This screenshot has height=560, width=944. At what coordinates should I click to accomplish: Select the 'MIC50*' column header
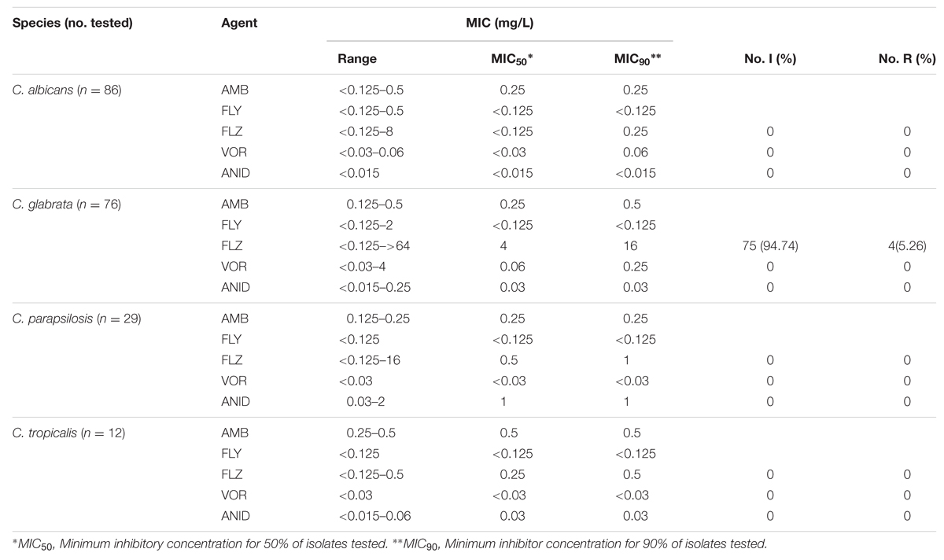point(513,58)
